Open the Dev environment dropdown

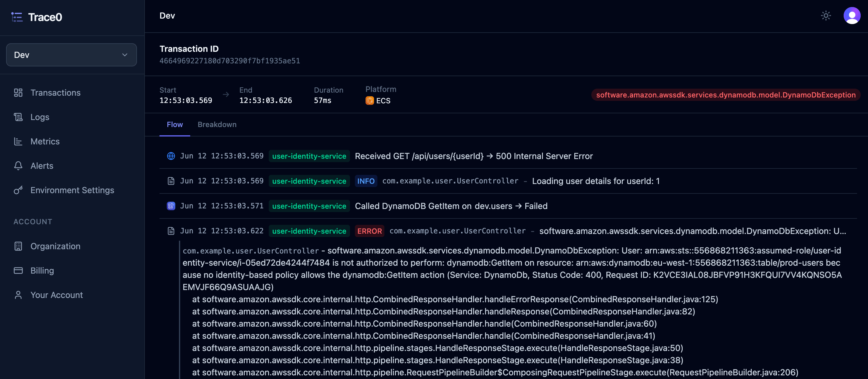coord(72,55)
